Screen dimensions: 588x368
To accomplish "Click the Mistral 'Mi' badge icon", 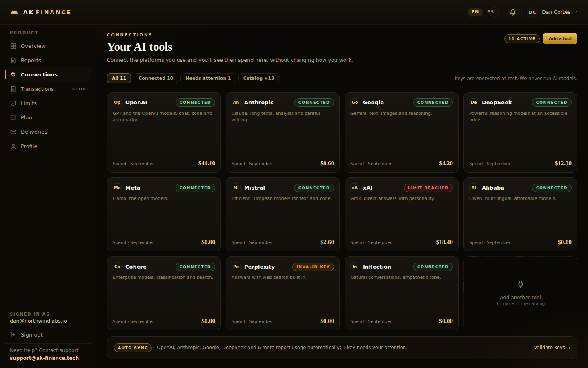I will pyautogui.click(x=236, y=188).
